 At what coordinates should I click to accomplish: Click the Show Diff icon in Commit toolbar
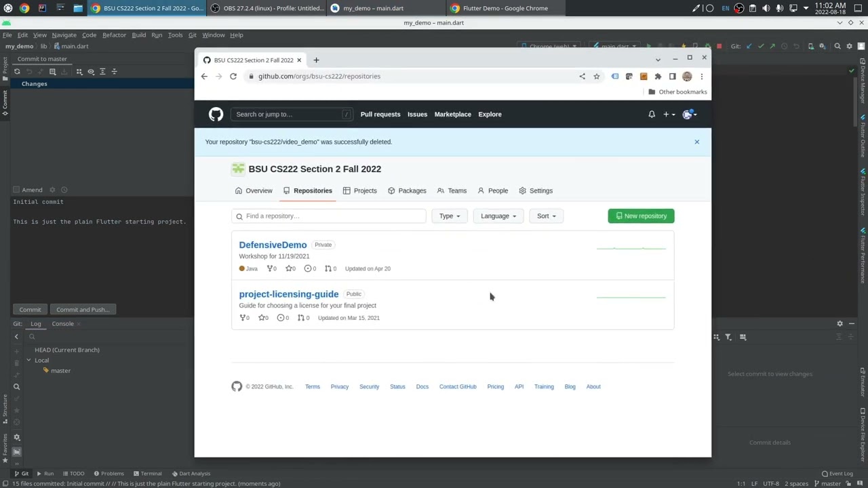(52, 71)
